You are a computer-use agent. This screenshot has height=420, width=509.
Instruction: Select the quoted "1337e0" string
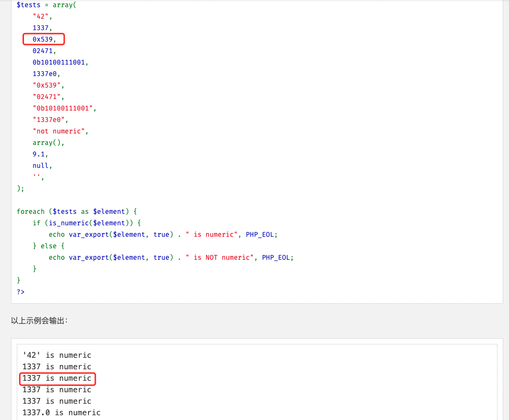[50, 120]
